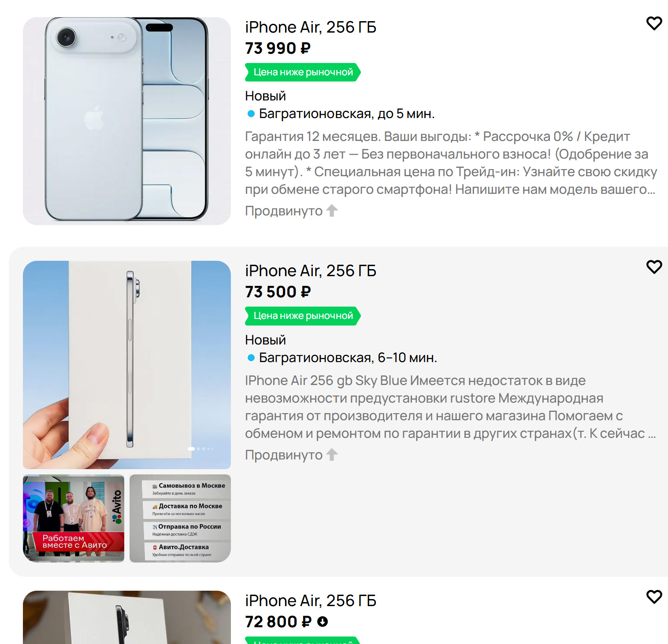Click blue metro dot on the first listing
The image size is (668, 644).
251,114
